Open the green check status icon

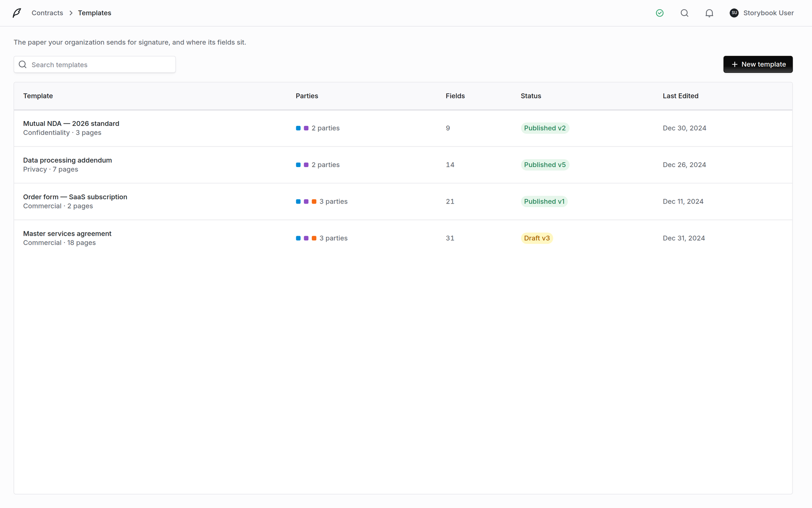point(660,13)
